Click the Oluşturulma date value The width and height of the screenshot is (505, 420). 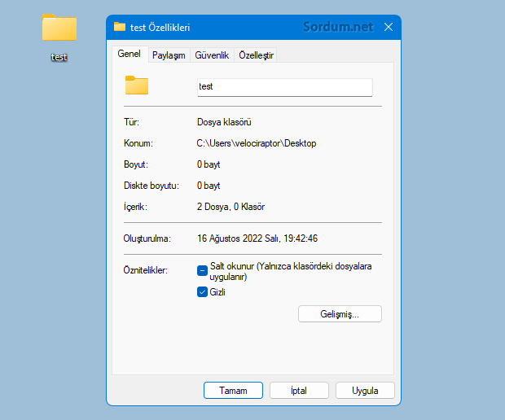tap(257, 239)
